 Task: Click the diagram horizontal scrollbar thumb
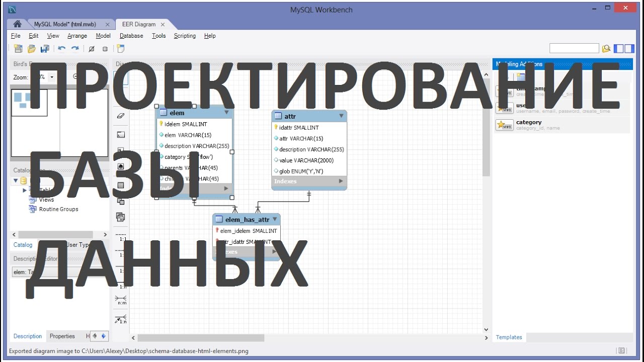[x=201, y=338]
